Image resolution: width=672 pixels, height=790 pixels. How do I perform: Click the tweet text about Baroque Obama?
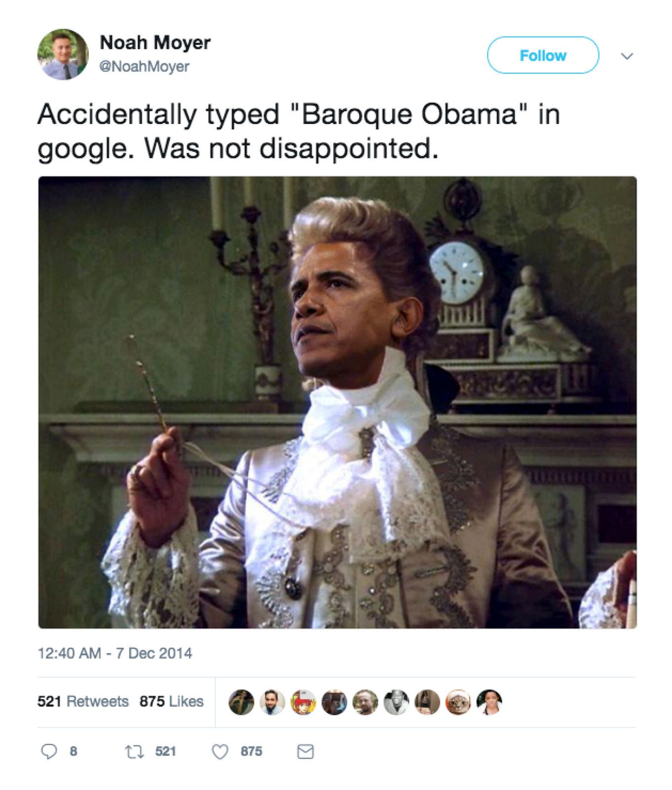299,131
